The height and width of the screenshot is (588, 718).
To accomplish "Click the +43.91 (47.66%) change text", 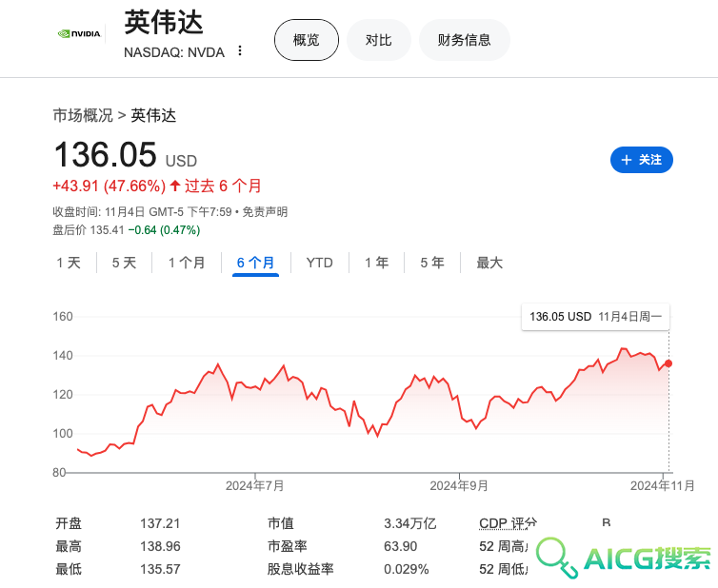I will point(109,186).
